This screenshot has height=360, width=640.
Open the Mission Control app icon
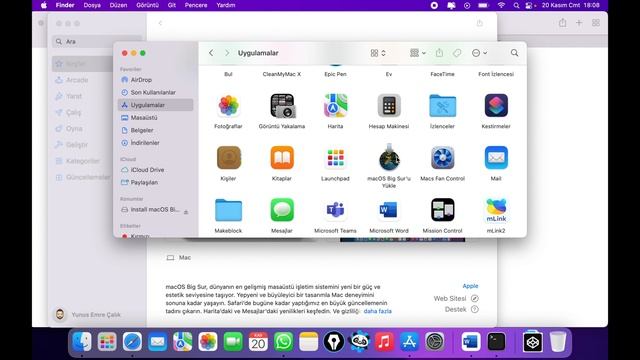click(x=442, y=210)
